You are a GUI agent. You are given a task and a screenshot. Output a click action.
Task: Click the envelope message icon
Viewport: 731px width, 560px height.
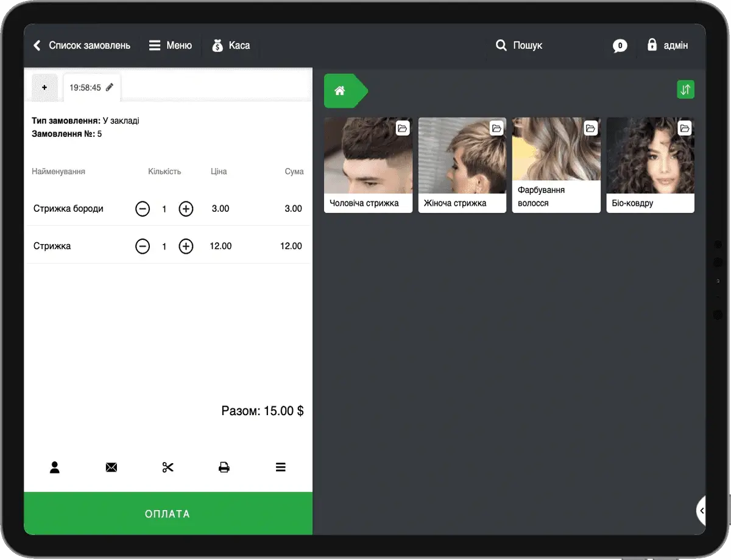pos(111,467)
